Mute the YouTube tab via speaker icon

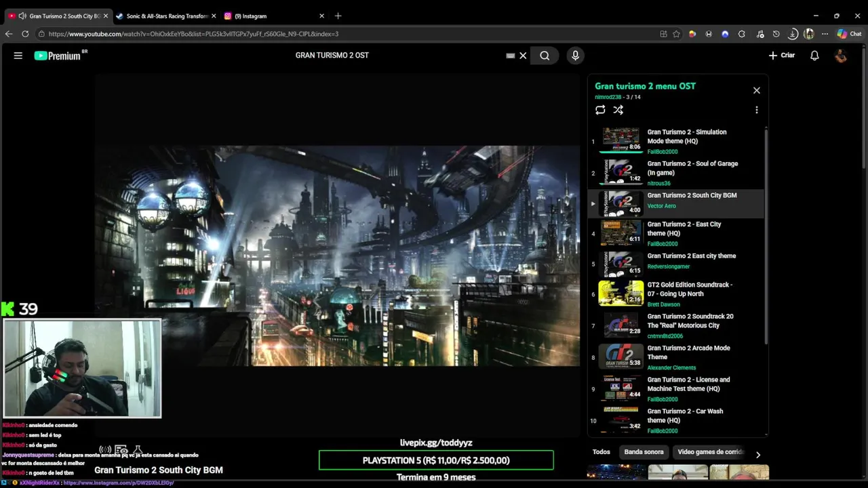coord(22,16)
